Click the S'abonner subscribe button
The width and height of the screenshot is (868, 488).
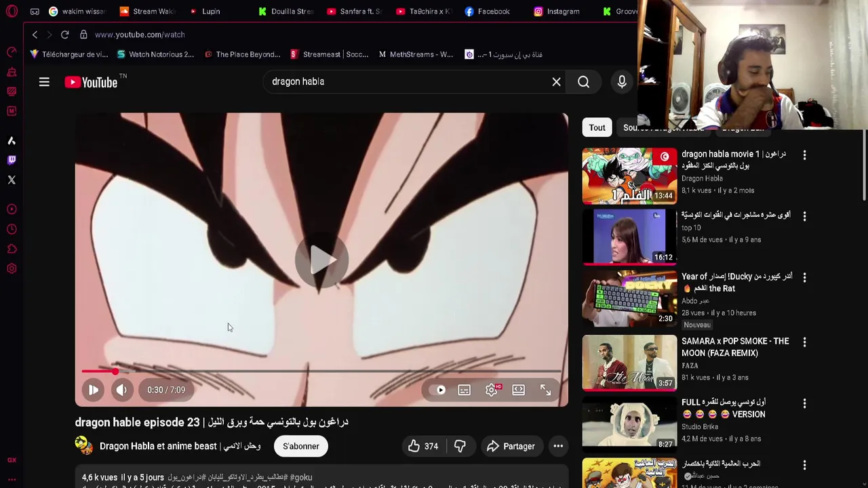(301, 446)
